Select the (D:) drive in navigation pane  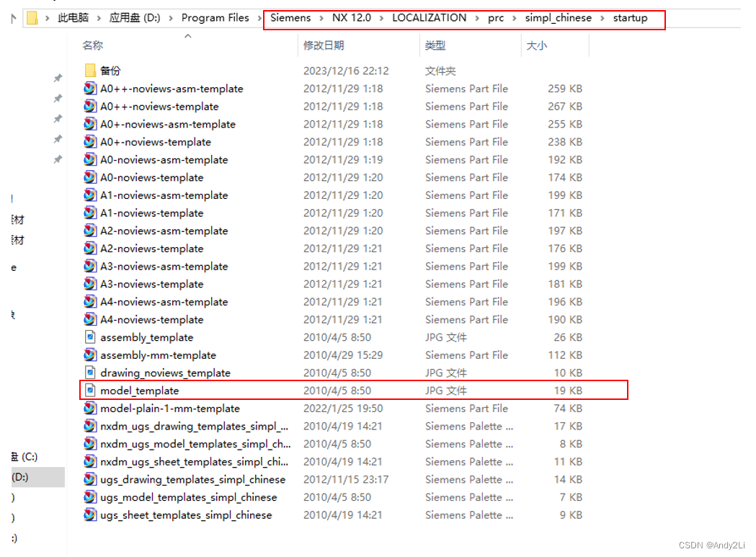[x=37, y=477]
